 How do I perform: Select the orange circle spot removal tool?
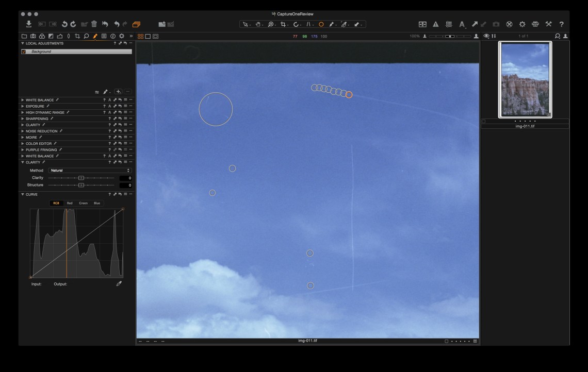point(321,24)
